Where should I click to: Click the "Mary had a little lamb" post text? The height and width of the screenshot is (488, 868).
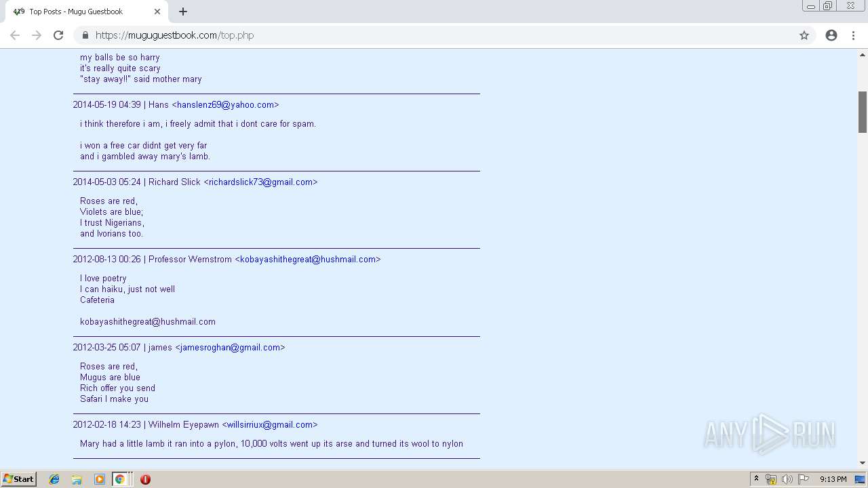click(x=271, y=444)
